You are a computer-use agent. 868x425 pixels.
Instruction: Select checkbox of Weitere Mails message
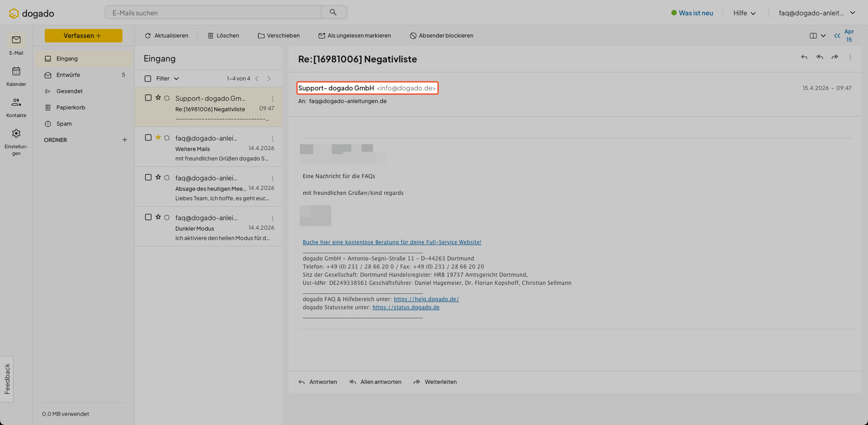pyautogui.click(x=148, y=137)
